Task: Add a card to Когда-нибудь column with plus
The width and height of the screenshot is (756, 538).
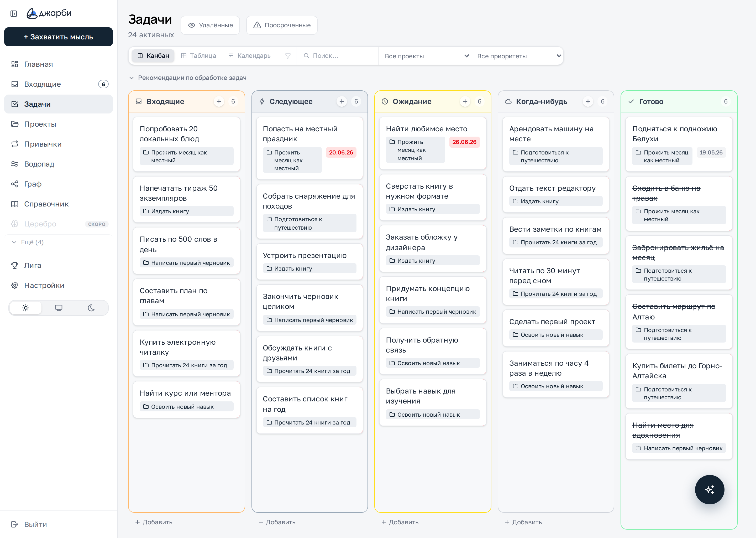Action: point(588,101)
